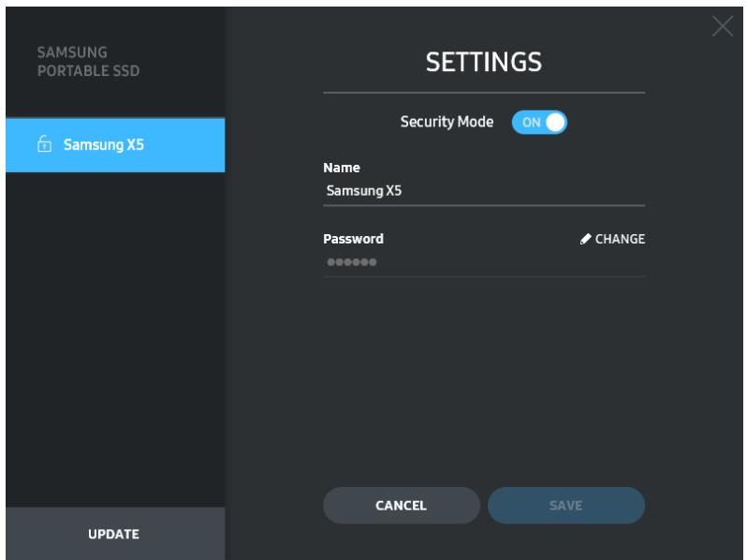The width and height of the screenshot is (747, 560).
Task: Click the SETTINGS heading
Action: [x=484, y=62]
